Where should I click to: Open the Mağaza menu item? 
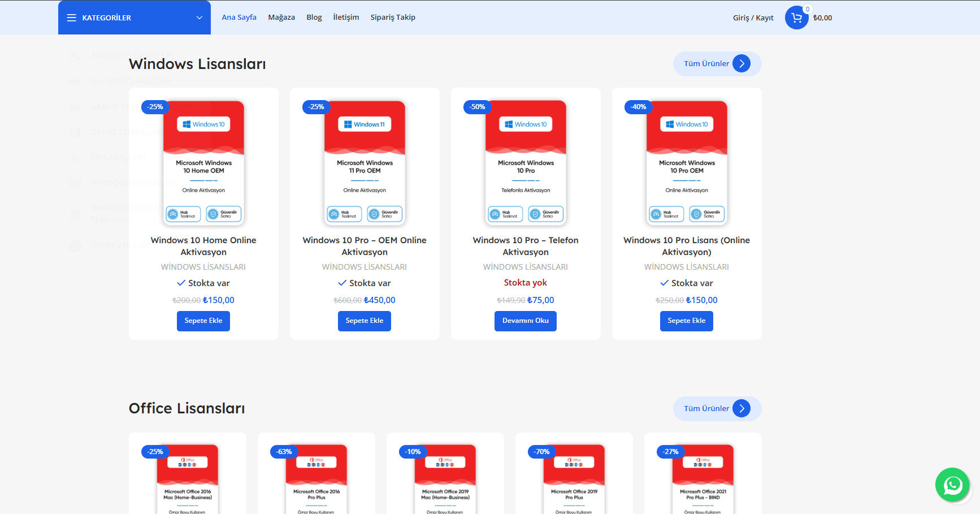(x=281, y=18)
